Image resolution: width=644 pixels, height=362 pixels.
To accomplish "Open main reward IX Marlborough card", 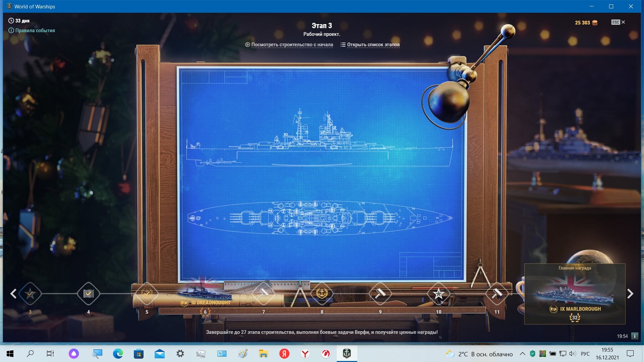I will (575, 294).
